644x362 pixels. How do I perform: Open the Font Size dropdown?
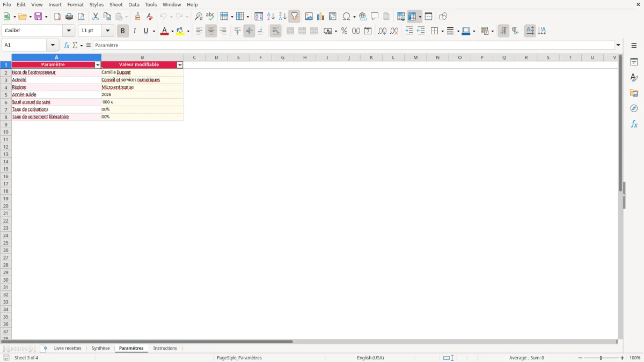pos(108,31)
